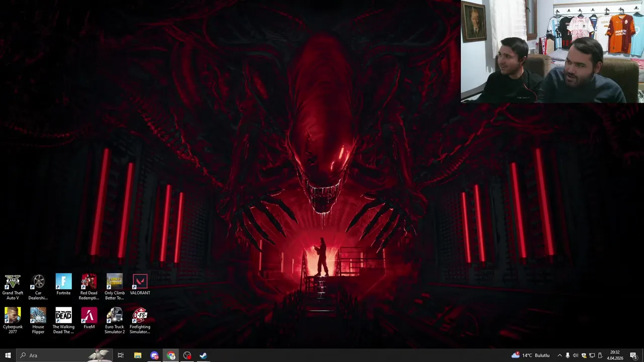Open the Grand Theft Auto V shortcut
The image size is (644, 362).
click(13, 287)
